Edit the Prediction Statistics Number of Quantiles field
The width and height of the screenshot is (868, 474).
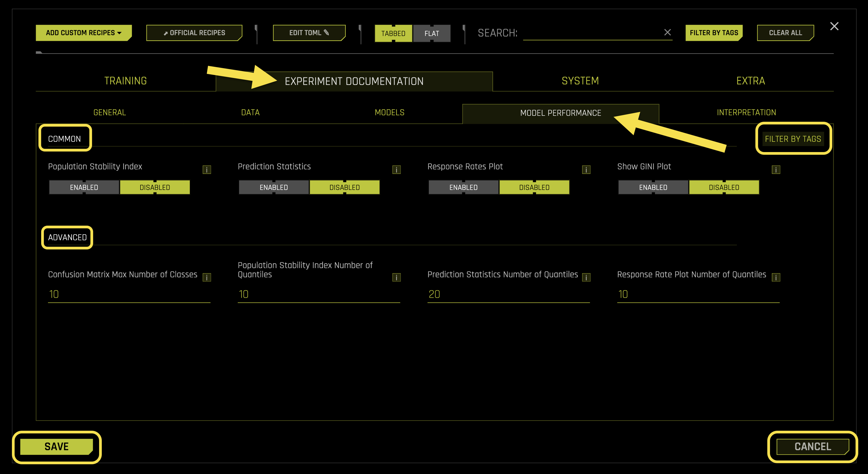[508, 294]
